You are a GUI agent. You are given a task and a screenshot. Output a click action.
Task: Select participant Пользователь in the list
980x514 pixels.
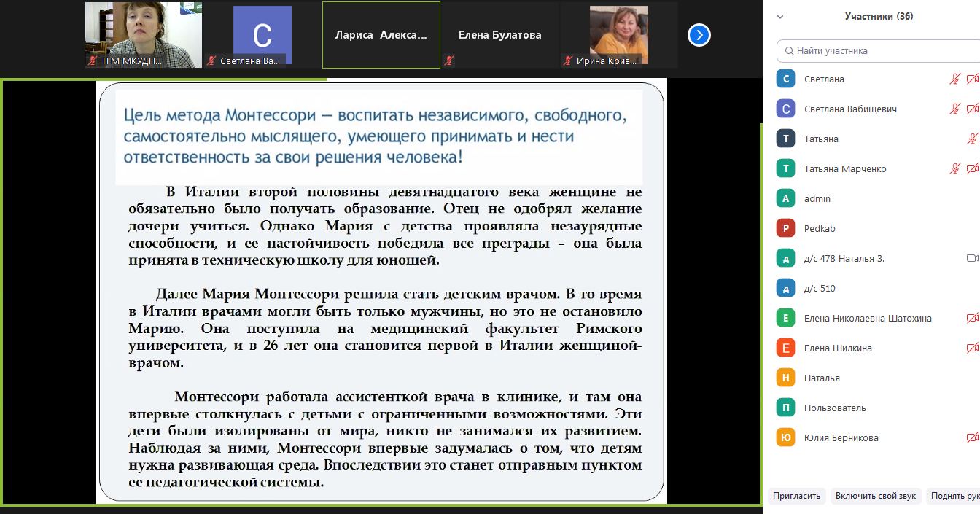835,408
